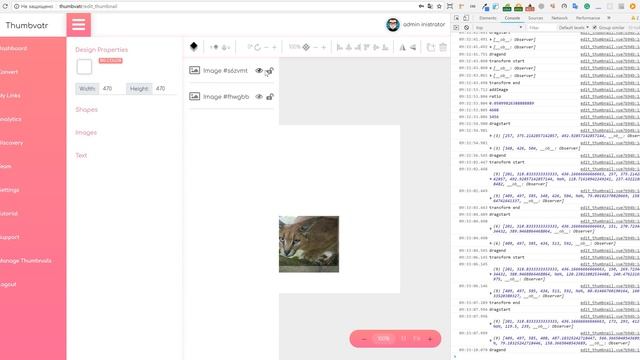Select the Image #s6zvmt layer name

pos(225,71)
